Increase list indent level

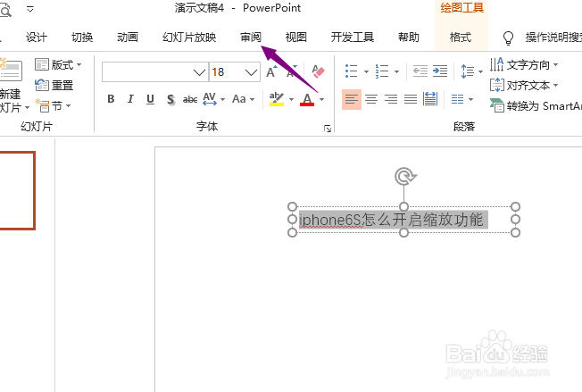(x=440, y=71)
